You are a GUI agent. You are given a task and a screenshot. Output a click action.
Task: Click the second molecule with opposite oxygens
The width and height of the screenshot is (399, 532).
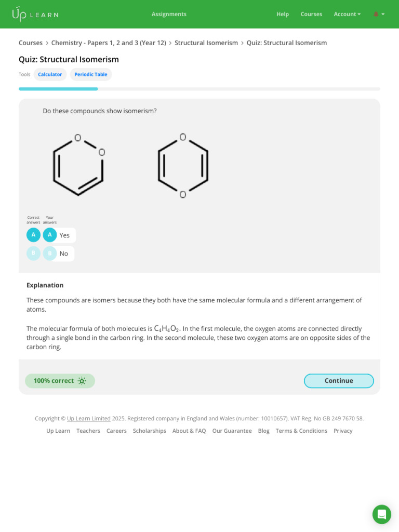[x=183, y=166]
